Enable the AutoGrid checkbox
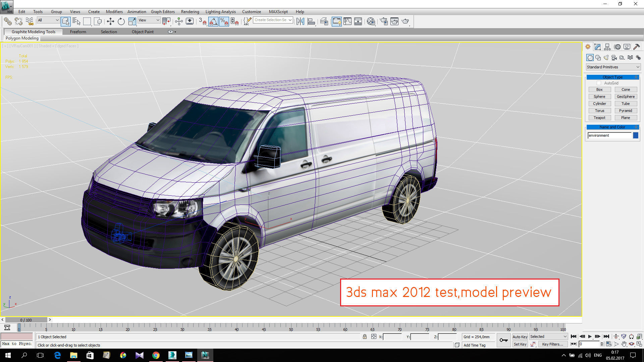This screenshot has width=644, height=362. (599, 83)
